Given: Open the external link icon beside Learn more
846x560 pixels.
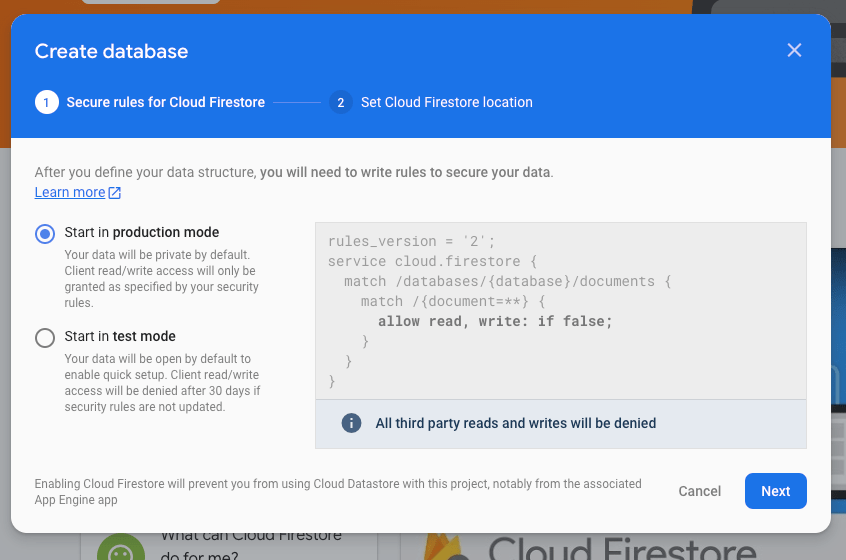Looking at the screenshot, I should coord(115,193).
